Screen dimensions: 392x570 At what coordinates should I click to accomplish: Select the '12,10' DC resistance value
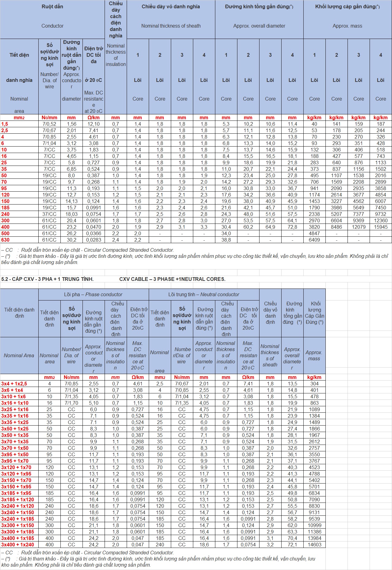coord(94,124)
